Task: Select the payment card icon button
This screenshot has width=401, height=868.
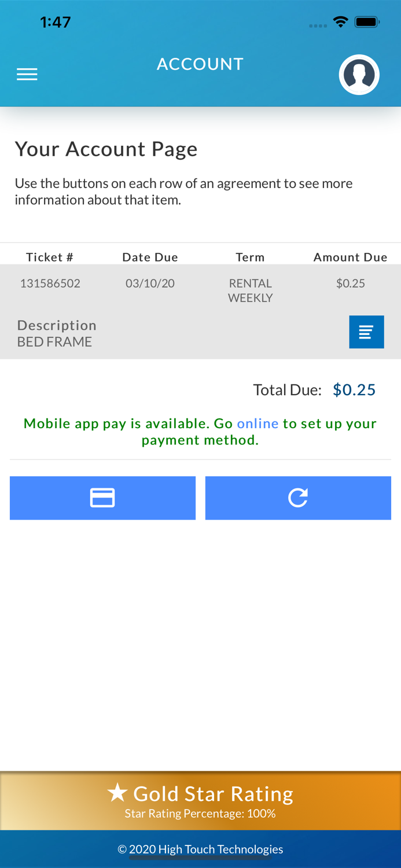Action: (x=102, y=498)
